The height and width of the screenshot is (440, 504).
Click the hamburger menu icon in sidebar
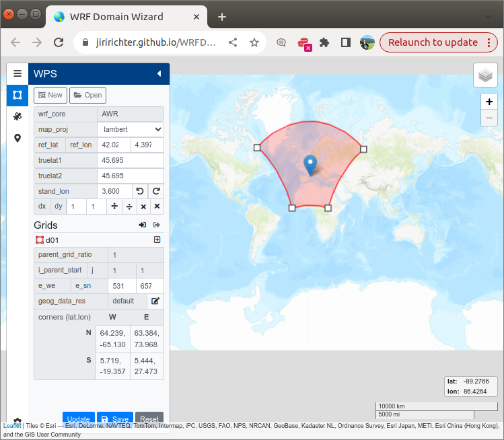17,74
